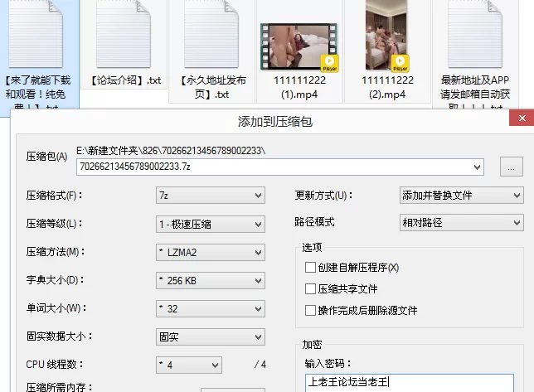Viewport: 534px width, 392px height.
Task: Click the 压缩包(A) label
Action: [46, 157]
